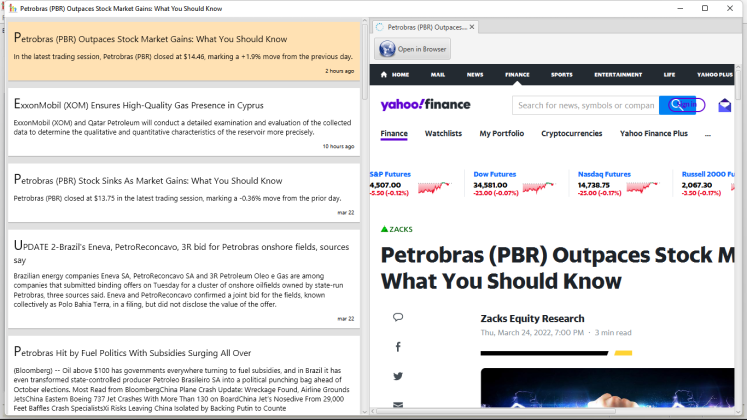Click the Sign in button
The image size is (747, 420).
coord(686,105)
